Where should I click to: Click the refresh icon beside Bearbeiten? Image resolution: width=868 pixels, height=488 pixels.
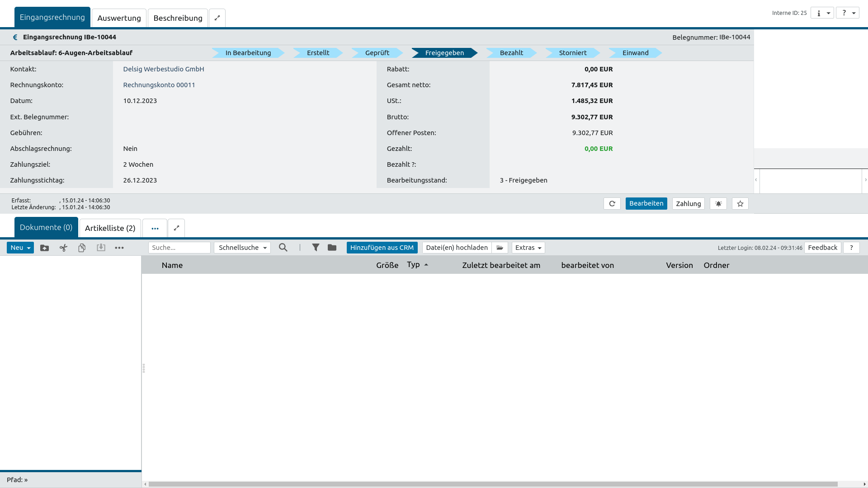[612, 204]
